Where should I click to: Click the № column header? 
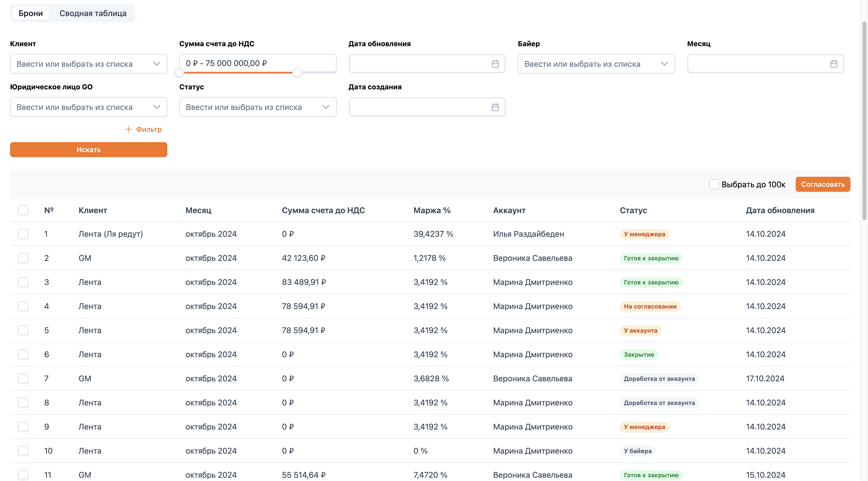coord(49,210)
